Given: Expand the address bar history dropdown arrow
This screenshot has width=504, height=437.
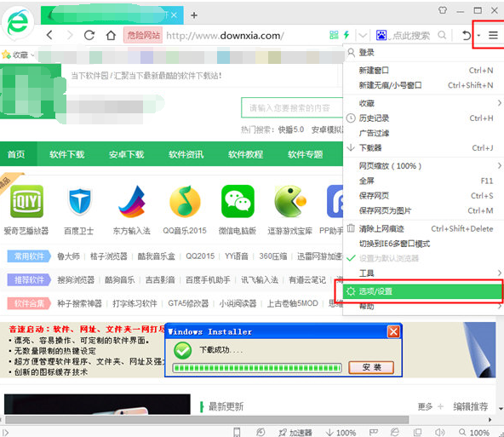Looking at the screenshot, I should [363, 35].
